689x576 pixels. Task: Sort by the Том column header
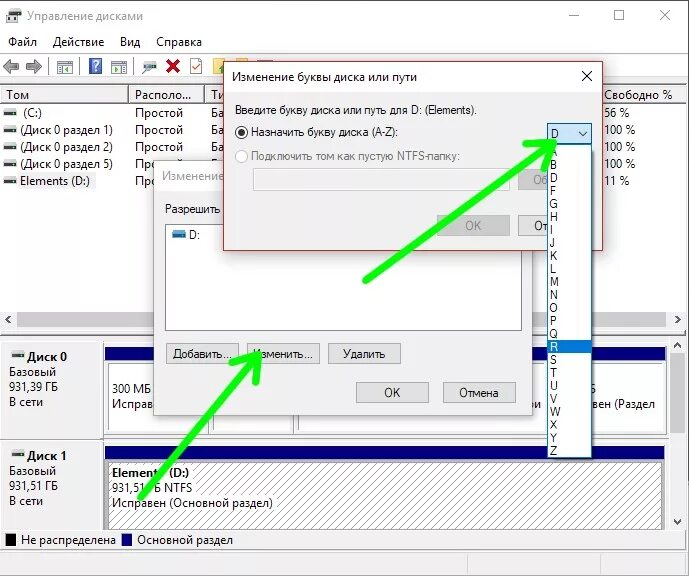point(64,94)
